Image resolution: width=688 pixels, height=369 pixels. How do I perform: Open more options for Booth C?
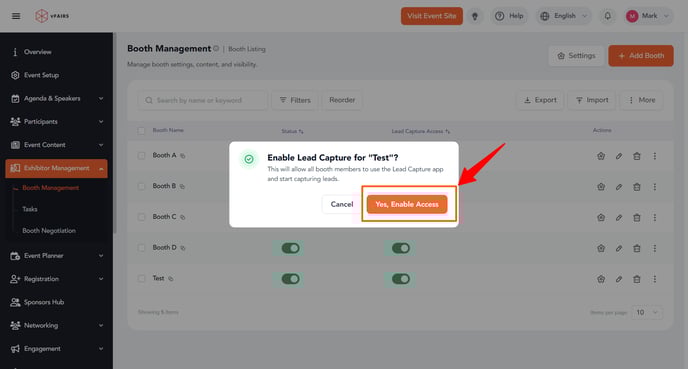point(655,218)
